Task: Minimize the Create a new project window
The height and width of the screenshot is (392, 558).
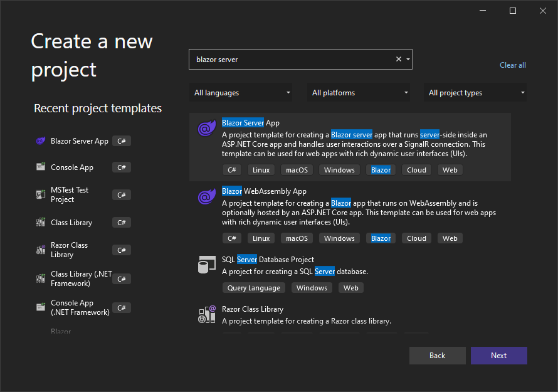Action: tap(483, 11)
